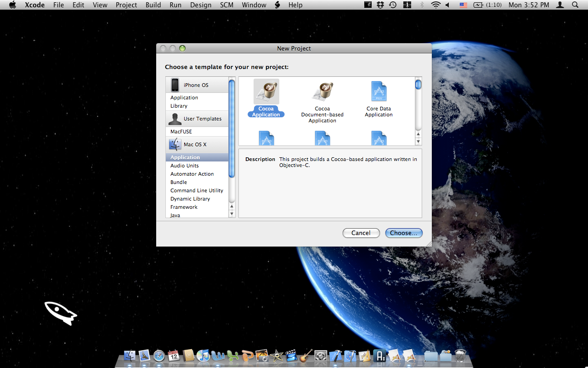Image resolution: width=588 pixels, height=368 pixels.
Task: Open Microsoft Word in the Dock
Action: pos(218,356)
